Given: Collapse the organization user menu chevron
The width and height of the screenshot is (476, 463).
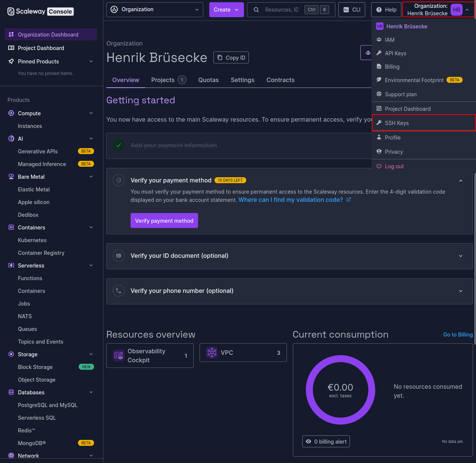Looking at the screenshot, I should click(467, 10).
